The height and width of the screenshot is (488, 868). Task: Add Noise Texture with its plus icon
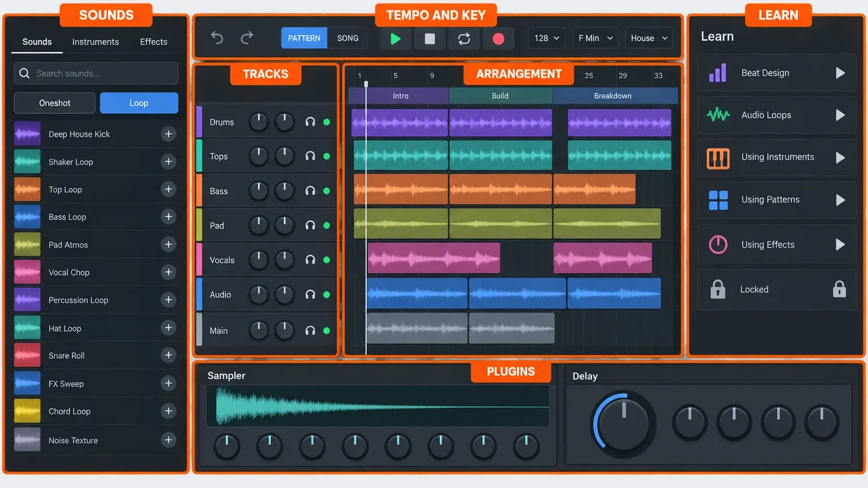point(168,440)
